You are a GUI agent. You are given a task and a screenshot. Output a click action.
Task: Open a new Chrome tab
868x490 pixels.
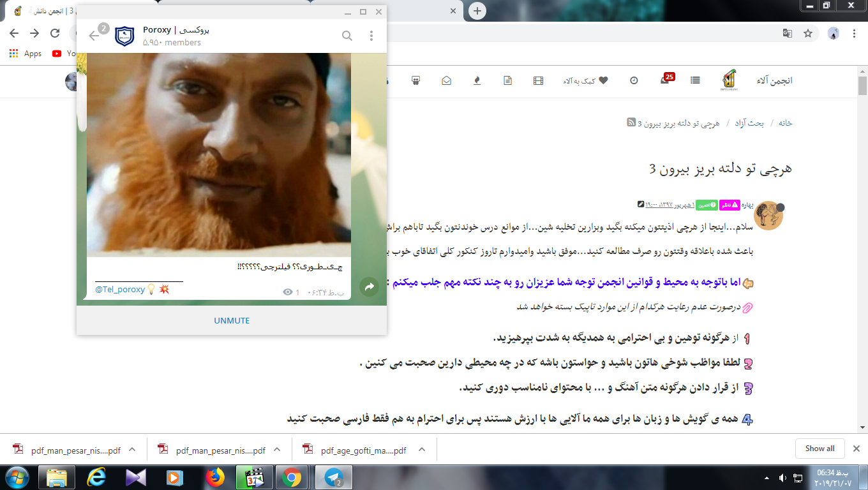point(477,11)
